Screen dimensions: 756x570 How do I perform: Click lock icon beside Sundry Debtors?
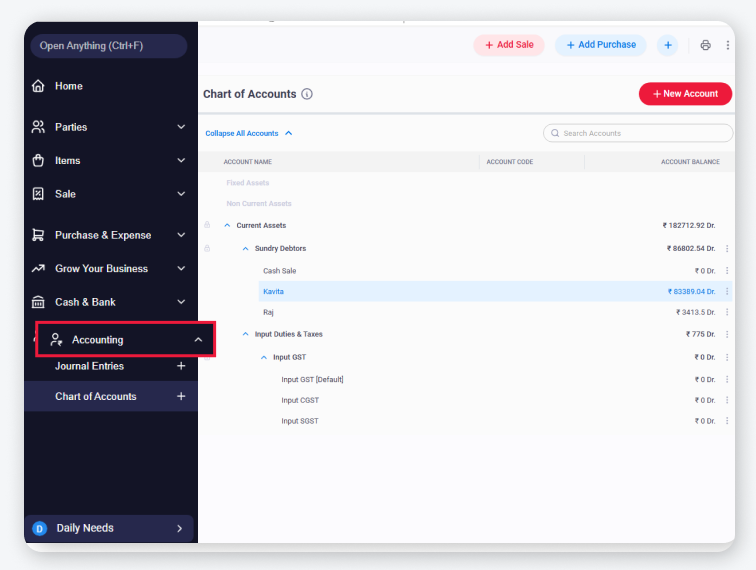[x=207, y=248]
